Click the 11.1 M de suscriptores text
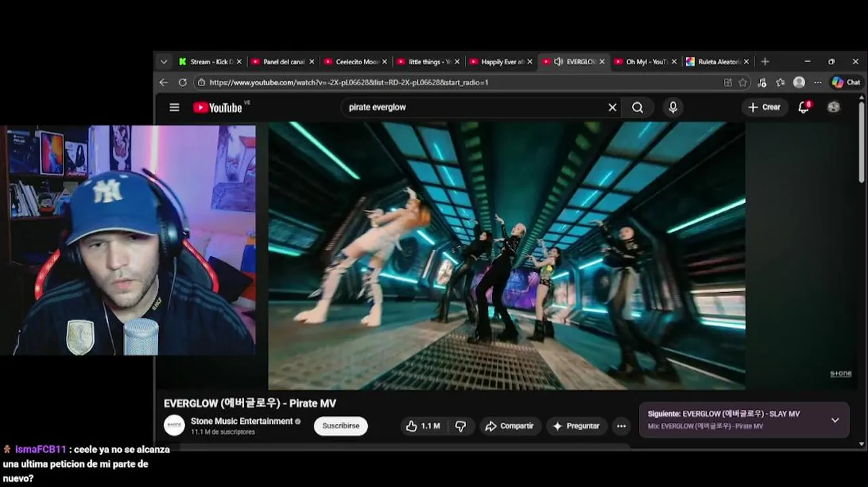868x487 pixels. pyautogui.click(x=222, y=432)
